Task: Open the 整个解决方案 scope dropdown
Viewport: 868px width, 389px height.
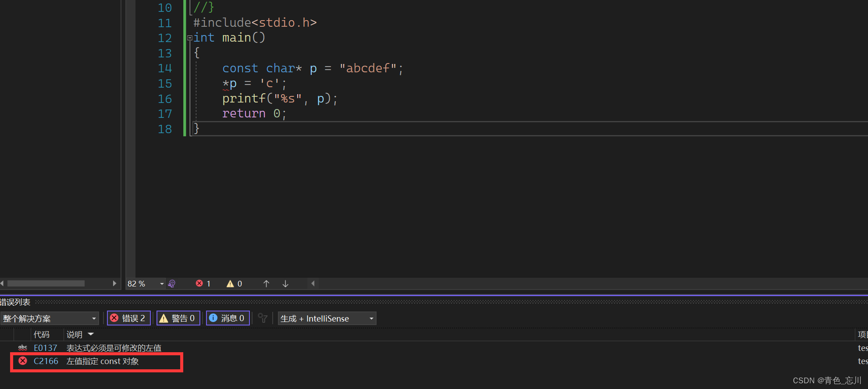Action: [x=49, y=318]
